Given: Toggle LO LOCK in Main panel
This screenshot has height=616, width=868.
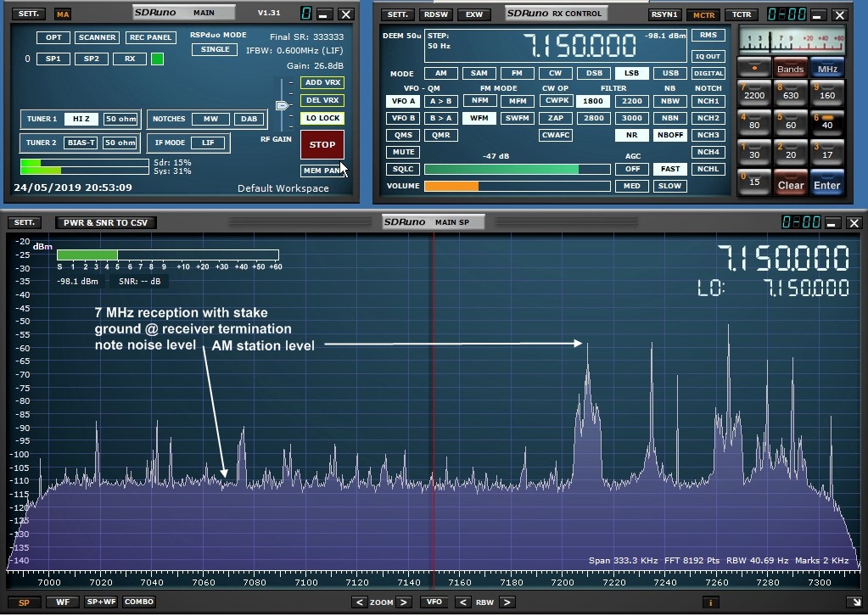Looking at the screenshot, I should 322,118.
